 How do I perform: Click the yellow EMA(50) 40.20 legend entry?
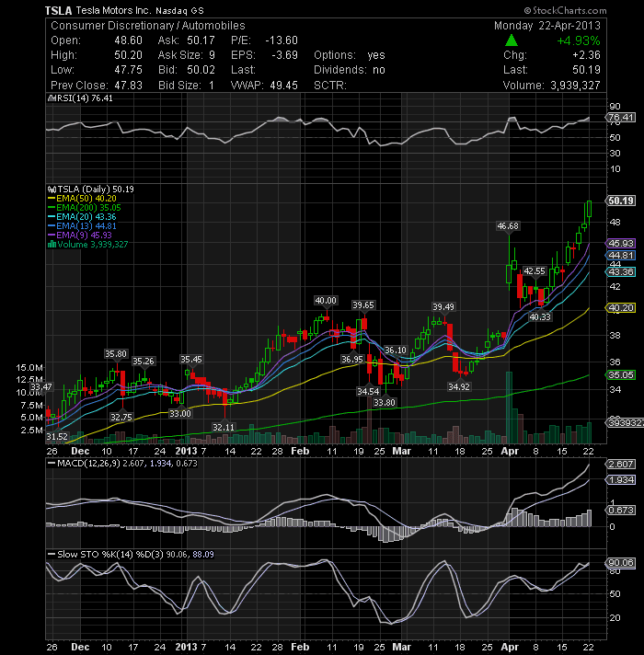point(86,199)
